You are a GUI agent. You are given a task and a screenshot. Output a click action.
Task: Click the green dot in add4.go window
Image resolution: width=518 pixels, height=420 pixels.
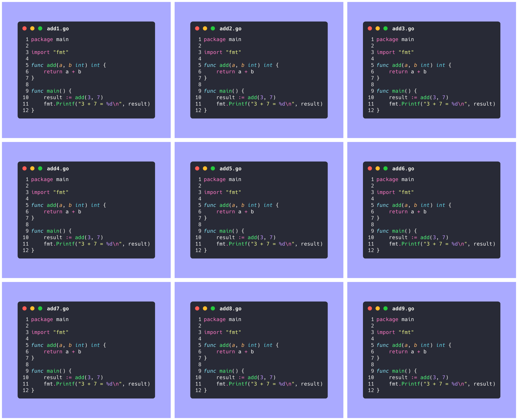pyautogui.click(x=40, y=168)
